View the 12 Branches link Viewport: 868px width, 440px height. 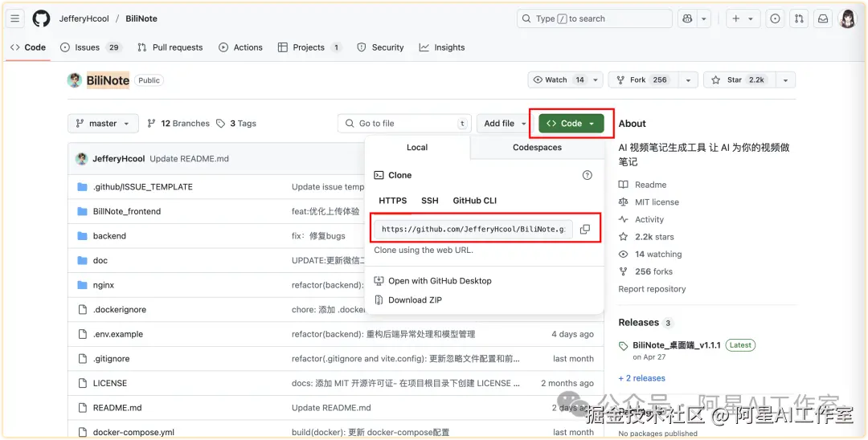point(178,124)
